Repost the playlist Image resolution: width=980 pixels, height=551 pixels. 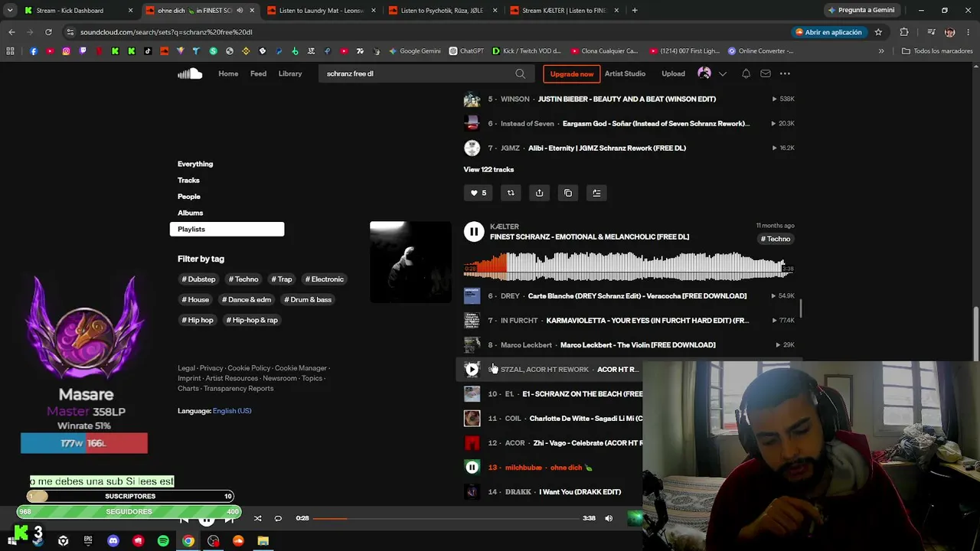[511, 193]
